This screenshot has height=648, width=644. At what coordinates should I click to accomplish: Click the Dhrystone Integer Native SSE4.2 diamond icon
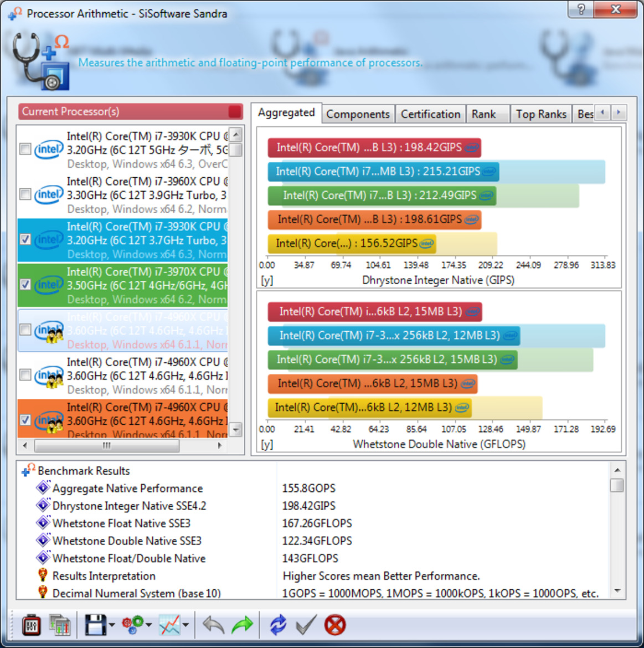pos(43,505)
